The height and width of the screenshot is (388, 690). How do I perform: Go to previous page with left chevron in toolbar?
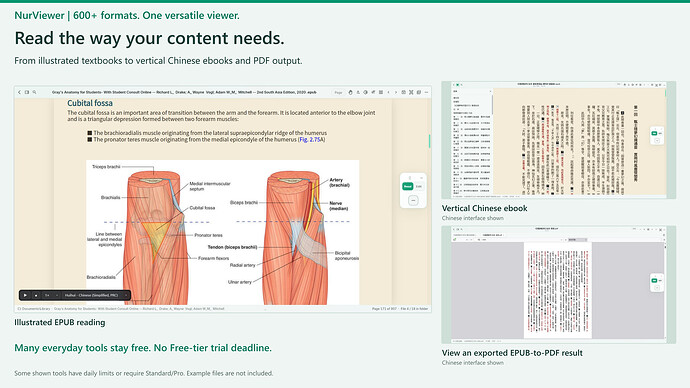(x=389, y=92)
